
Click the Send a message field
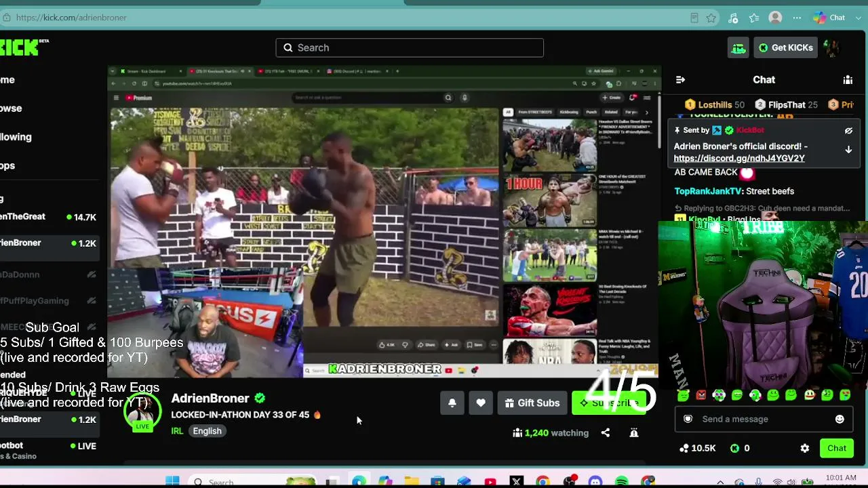click(x=763, y=419)
